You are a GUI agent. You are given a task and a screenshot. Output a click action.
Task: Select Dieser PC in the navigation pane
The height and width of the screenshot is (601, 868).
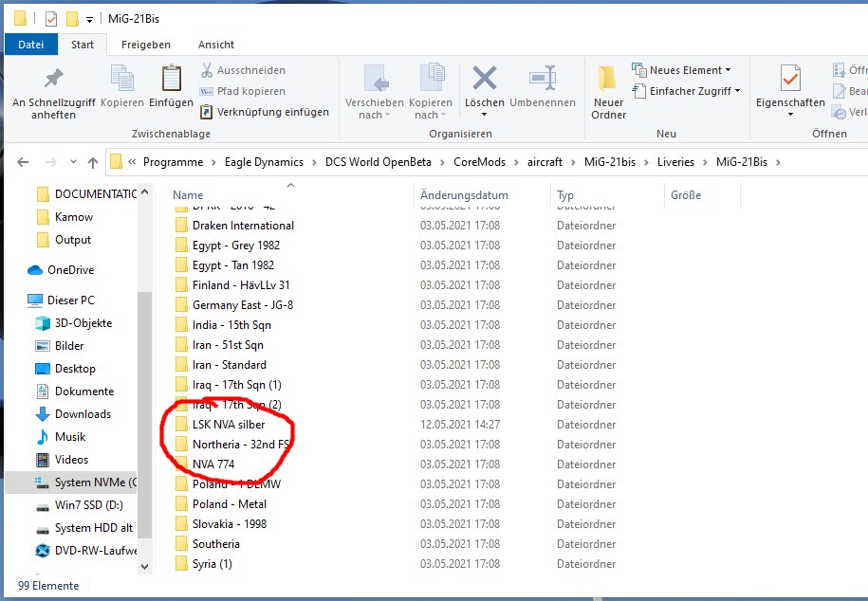click(61, 300)
